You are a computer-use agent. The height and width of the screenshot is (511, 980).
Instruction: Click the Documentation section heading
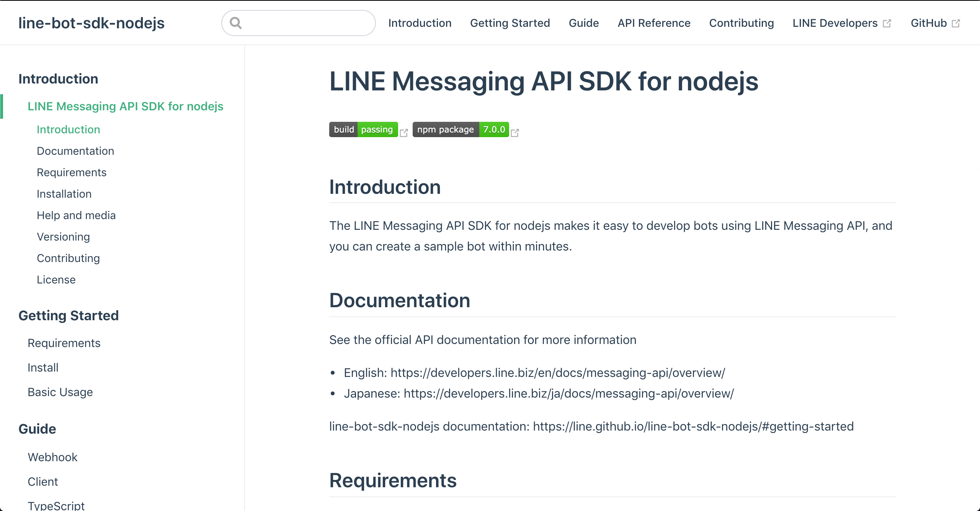pos(400,301)
